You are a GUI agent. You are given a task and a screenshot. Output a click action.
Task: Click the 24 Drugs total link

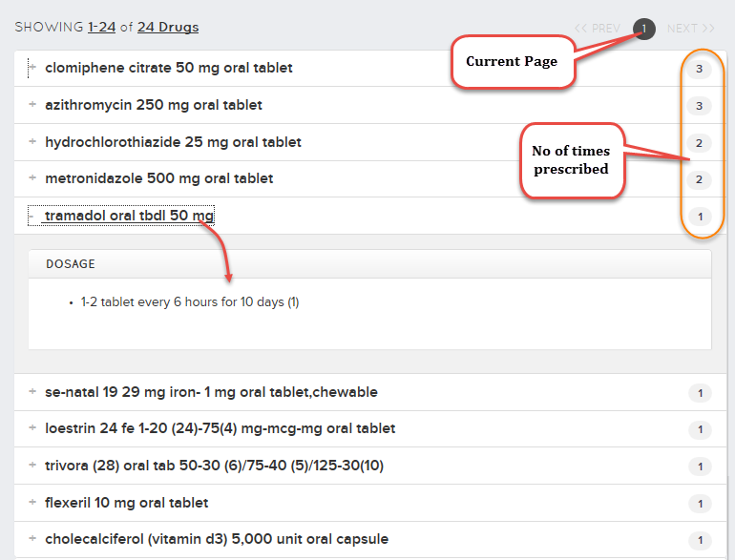point(168,27)
